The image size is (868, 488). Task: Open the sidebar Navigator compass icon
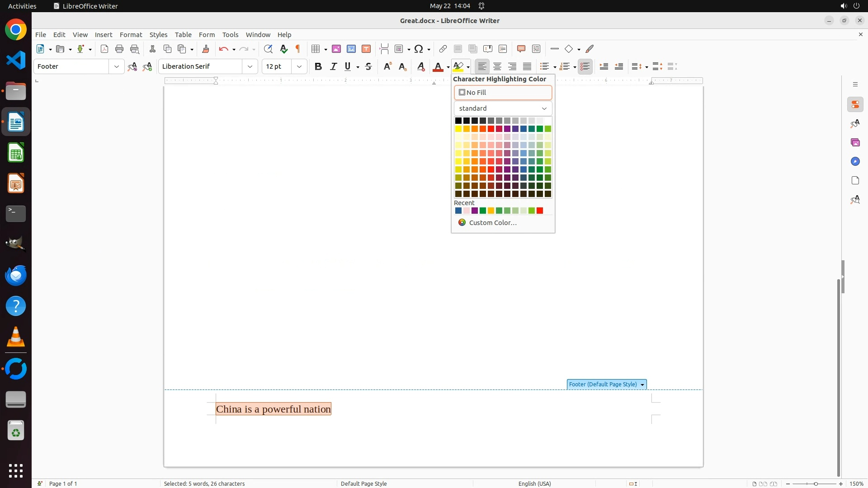855,162
